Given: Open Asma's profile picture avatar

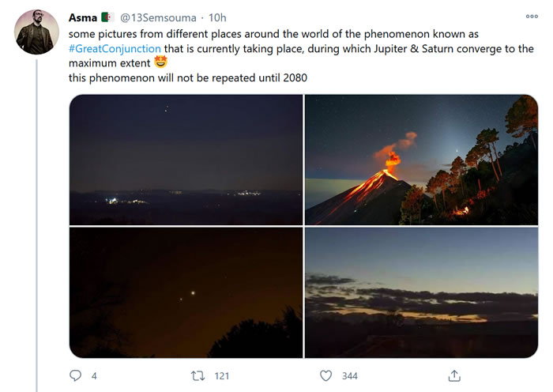Looking at the screenshot, I should [37, 32].
